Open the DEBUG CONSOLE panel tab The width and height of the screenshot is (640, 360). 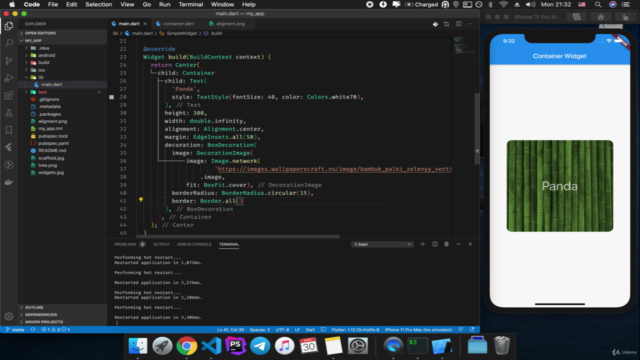coord(194,244)
